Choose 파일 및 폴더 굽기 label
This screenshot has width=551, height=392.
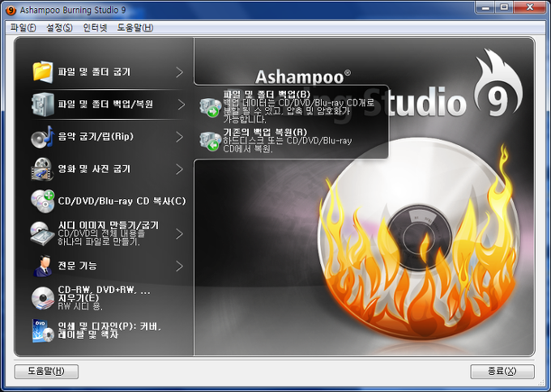point(94,72)
